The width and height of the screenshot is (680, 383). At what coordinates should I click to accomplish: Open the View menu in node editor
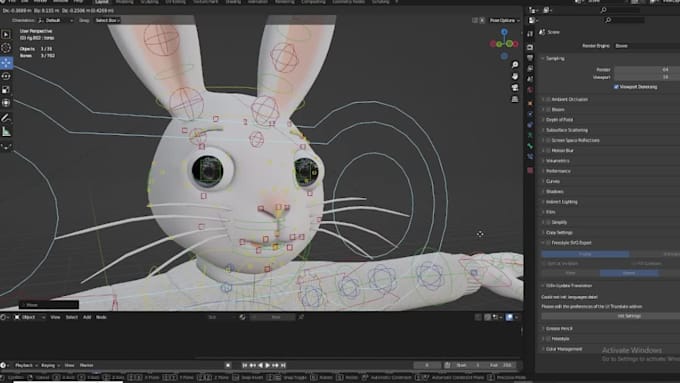55,318
